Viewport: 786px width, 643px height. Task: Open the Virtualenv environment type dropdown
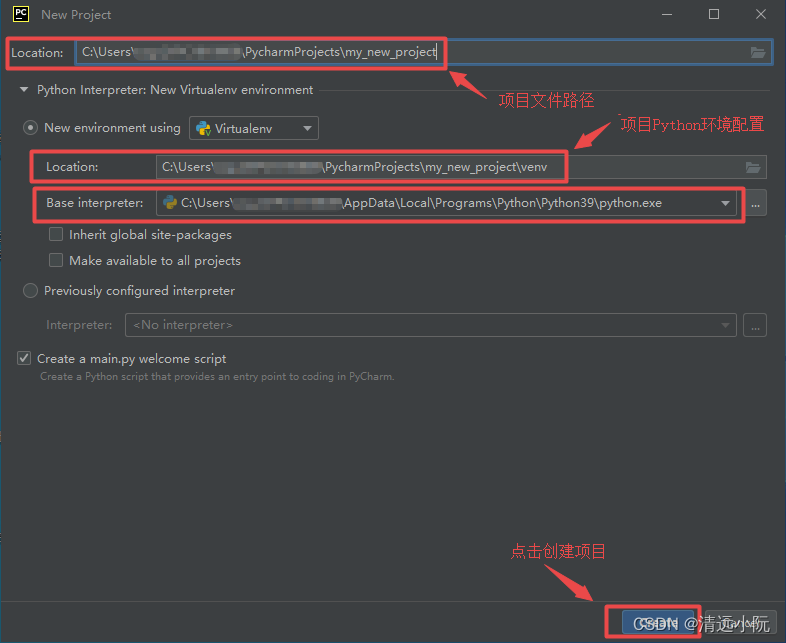coord(254,128)
